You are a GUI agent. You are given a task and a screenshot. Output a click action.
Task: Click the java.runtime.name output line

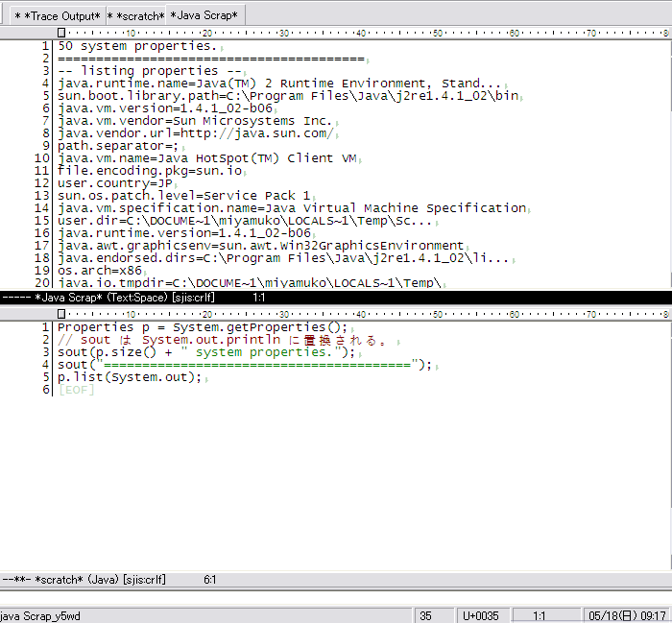click(279, 84)
